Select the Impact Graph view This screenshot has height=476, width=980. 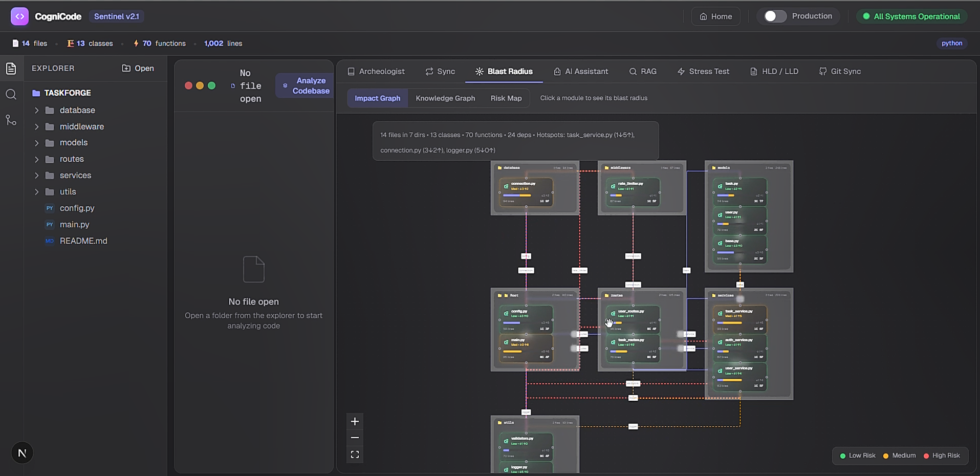pos(378,98)
